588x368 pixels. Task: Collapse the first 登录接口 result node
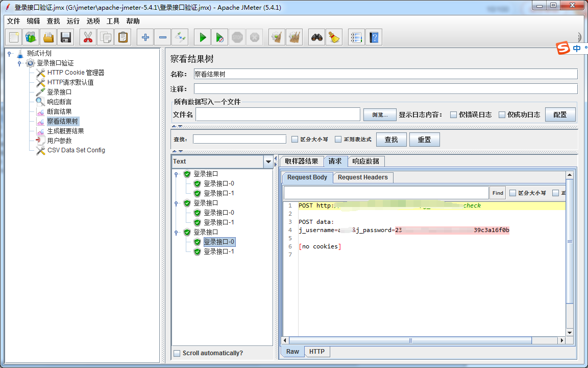pos(176,174)
